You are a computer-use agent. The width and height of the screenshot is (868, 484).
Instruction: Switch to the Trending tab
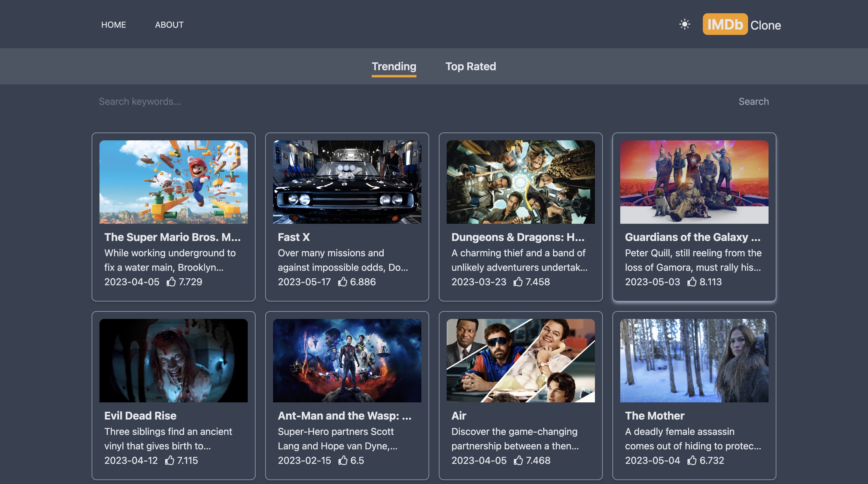pyautogui.click(x=394, y=67)
